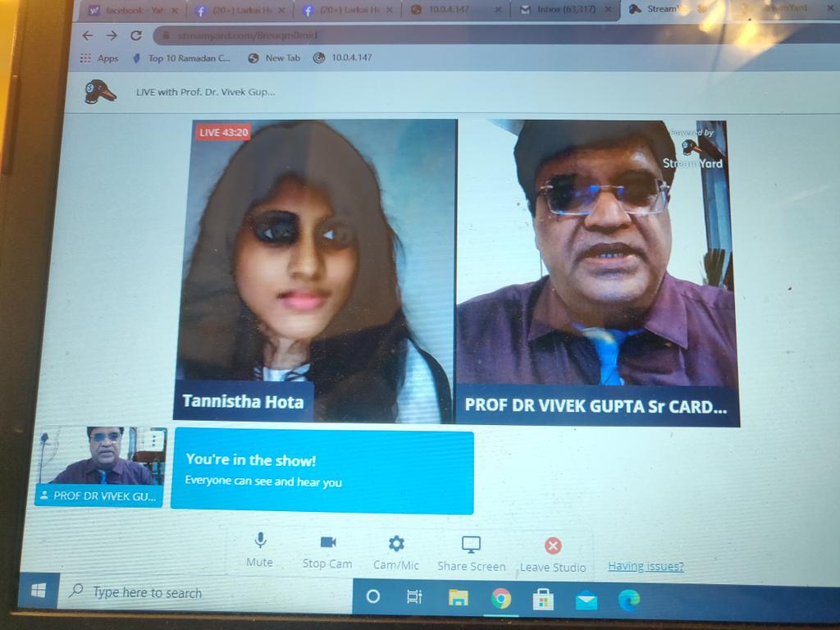
Task: Open the Mail app from the taskbar
Action: (586, 600)
